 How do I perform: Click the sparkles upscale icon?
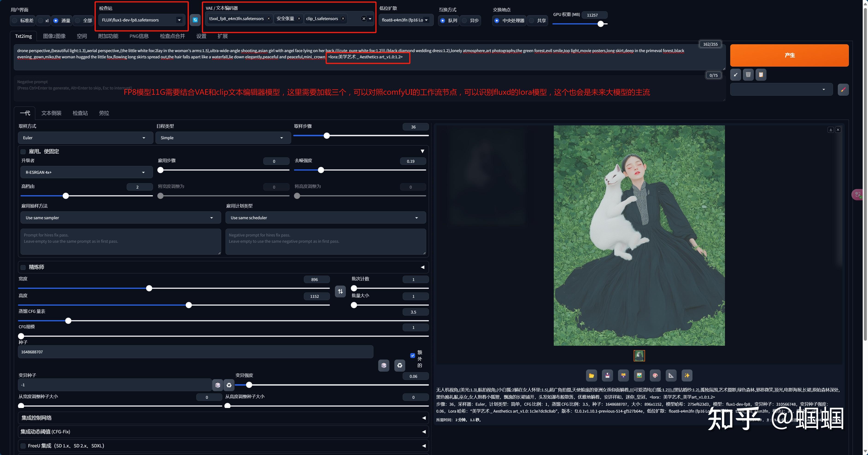click(x=687, y=375)
